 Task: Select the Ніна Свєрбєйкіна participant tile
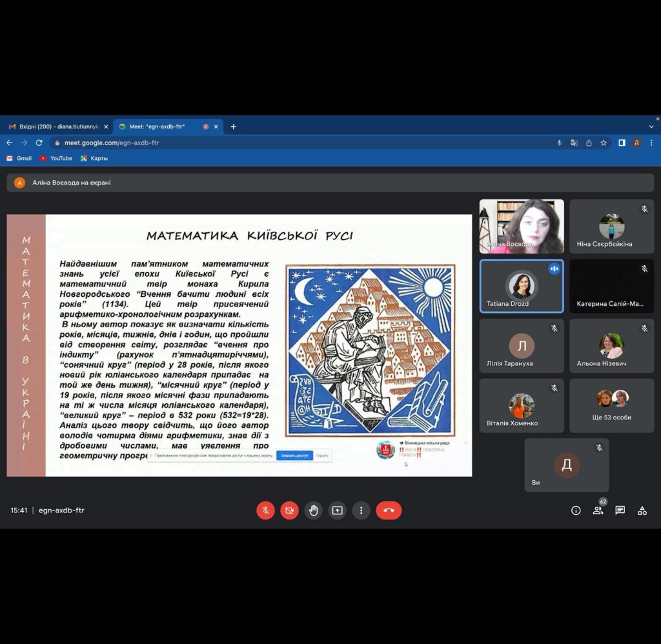612,226
